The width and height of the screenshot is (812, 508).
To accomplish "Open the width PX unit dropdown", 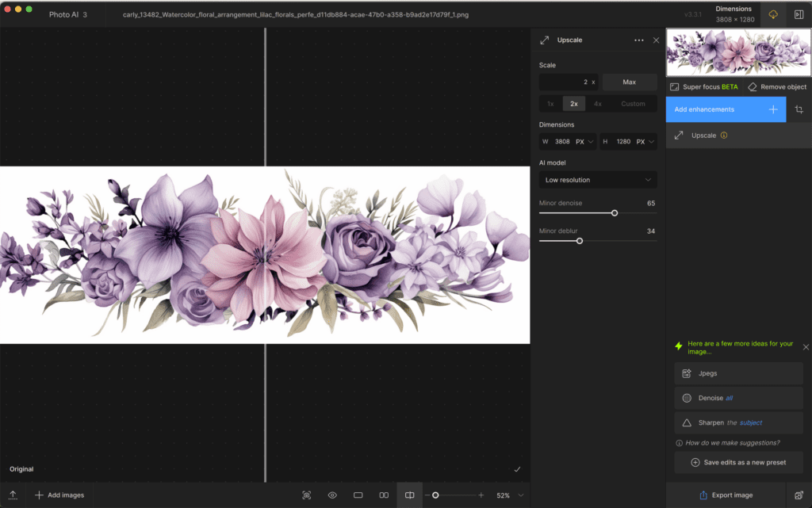I will [585, 142].
